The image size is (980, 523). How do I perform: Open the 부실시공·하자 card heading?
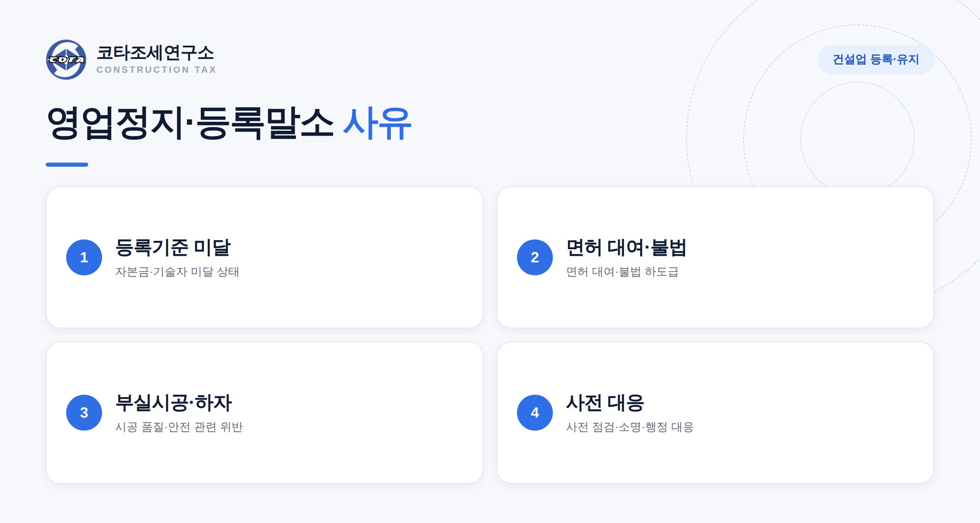[174, 403]
